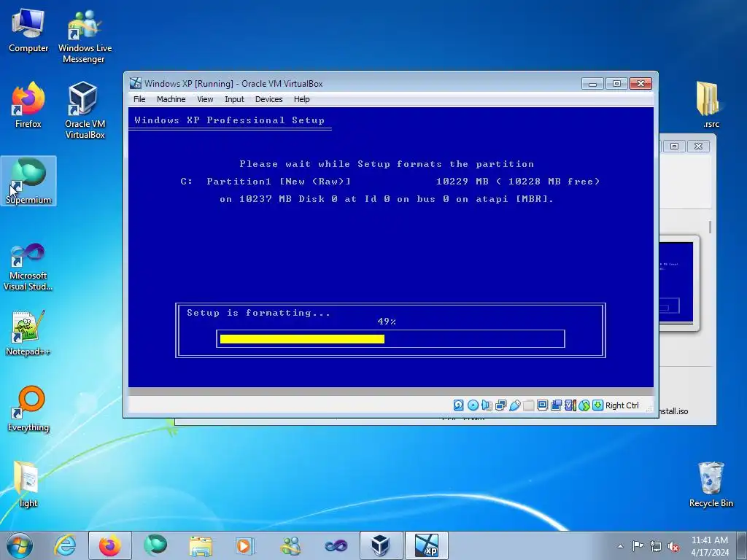Click the display settings indicator icon

coord(542,405)
